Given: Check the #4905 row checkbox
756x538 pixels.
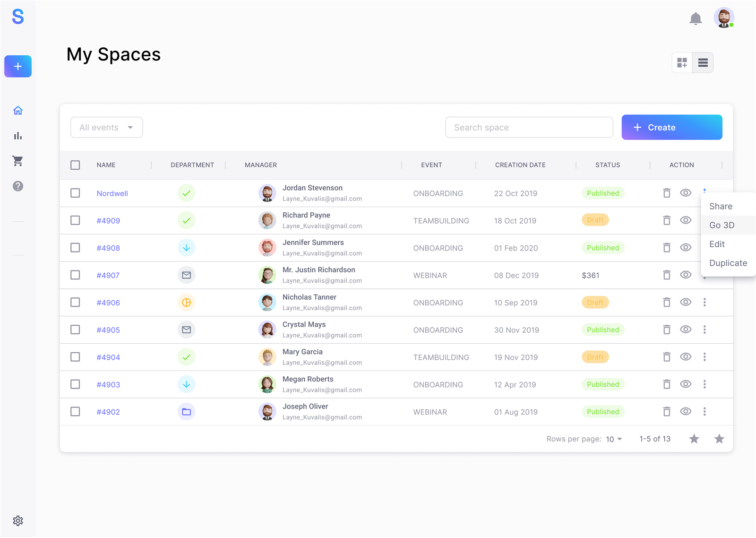Looking at the screenshot, I should click(x=75, y=330).
